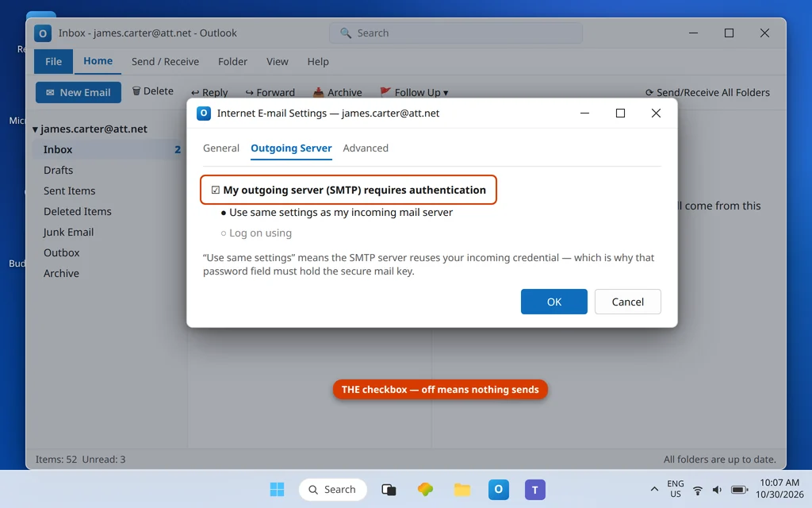Open the Send / Receive ribbon tab
Screen dimensions: 812x508
tap(165, 62)
